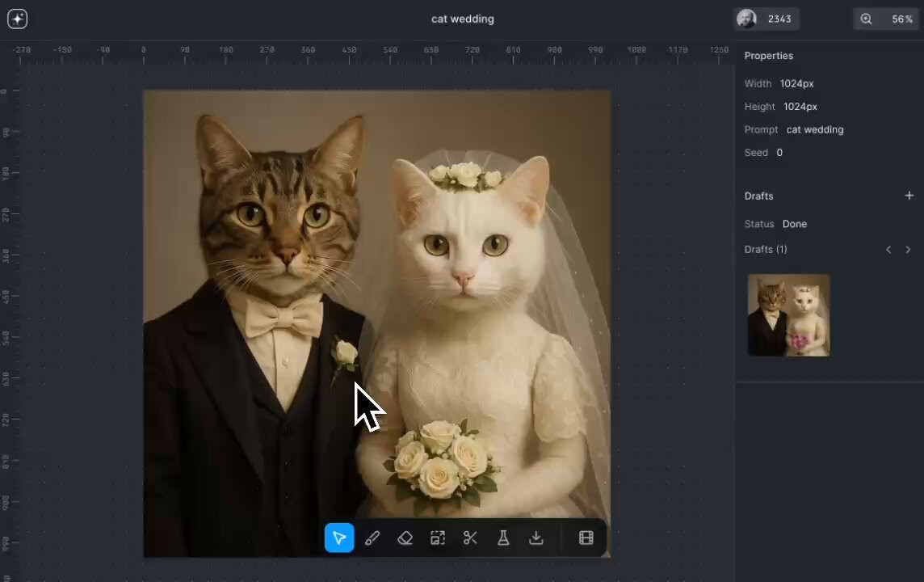This screenshot has width=924, height=582.
Task: Go to the next draft
Action: pyautogui.click(x=908, y=250)
